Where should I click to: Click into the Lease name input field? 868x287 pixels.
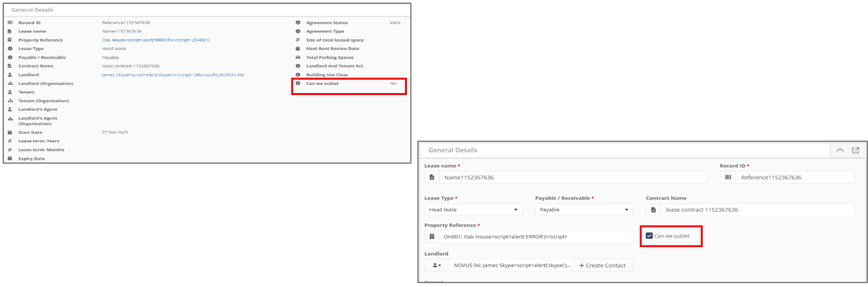[573, 177]
